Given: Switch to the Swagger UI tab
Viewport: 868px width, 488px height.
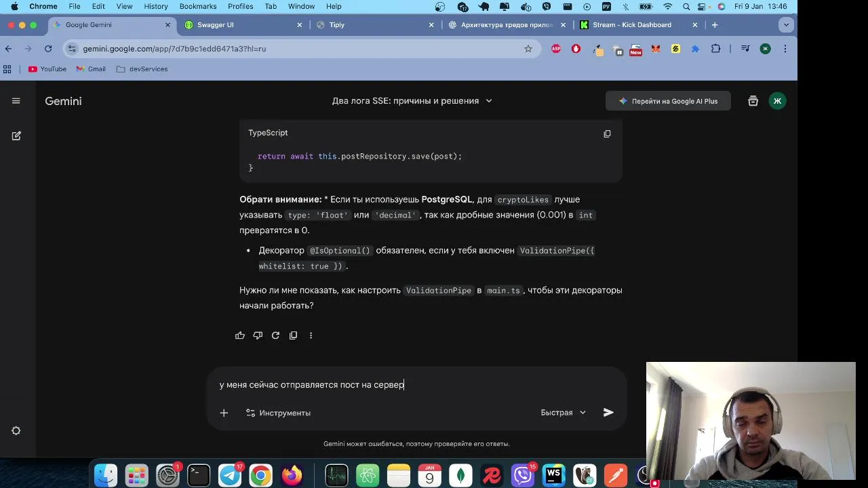Looking at the screenshot, I should click(x=242, y=24).
